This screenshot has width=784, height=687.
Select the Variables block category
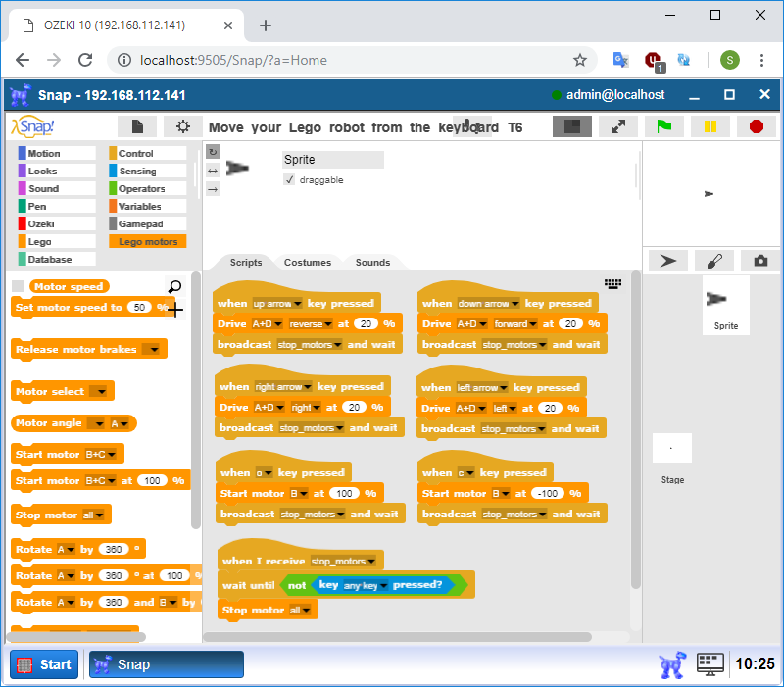click(148, 206)
